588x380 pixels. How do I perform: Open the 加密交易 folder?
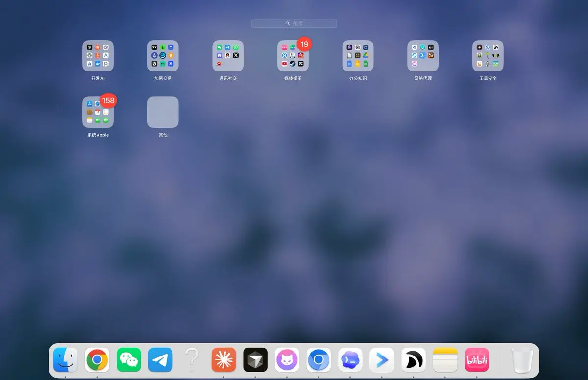(163, 56)
